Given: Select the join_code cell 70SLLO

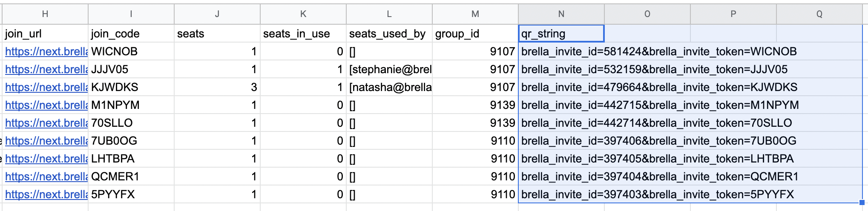Looking at the screenshot, I should tap(131, 123).
